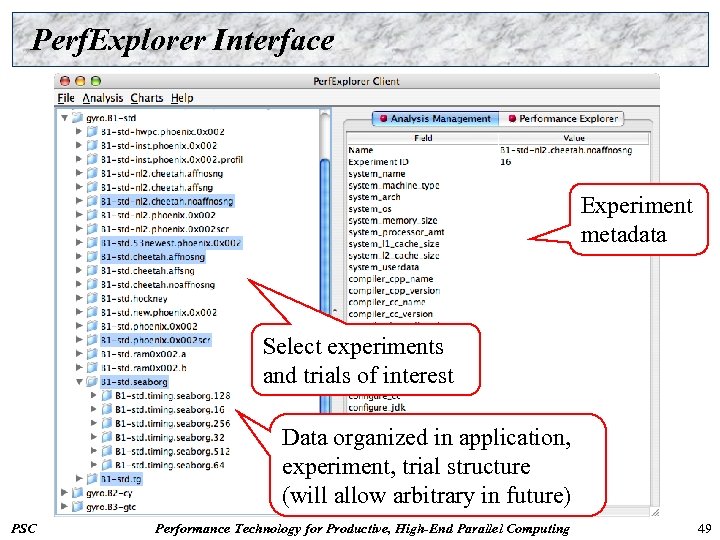720x540 pixels.
Task: Click folder icon of B1-std.ram0x002.a
Action: [92, 354]
